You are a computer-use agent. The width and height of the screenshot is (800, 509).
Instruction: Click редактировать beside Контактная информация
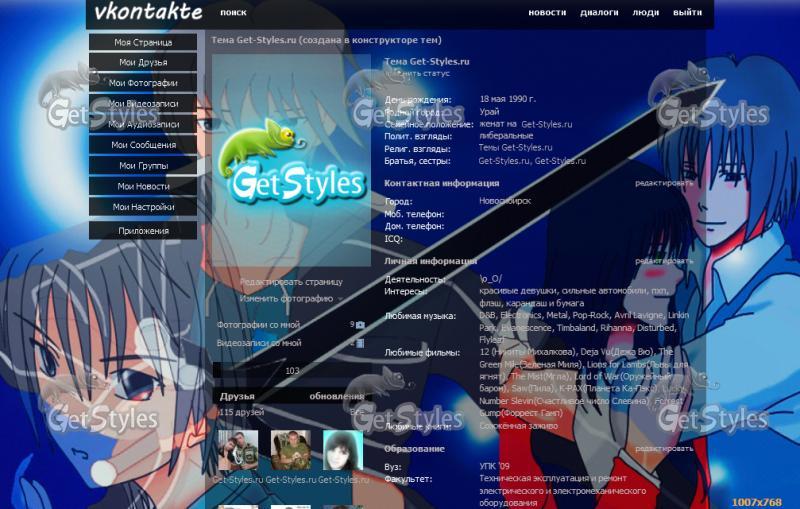click(x=664, y=183)
